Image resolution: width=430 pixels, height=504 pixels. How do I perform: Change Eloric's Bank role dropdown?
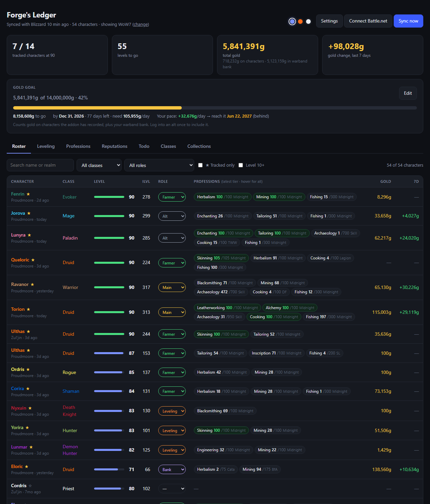coord(172,470)
